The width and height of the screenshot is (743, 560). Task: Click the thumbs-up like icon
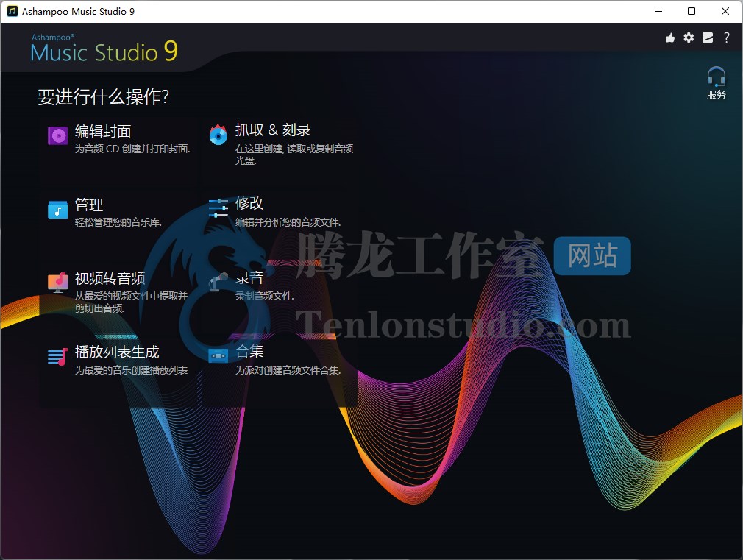pyautogui.click(x=670, y=38)
